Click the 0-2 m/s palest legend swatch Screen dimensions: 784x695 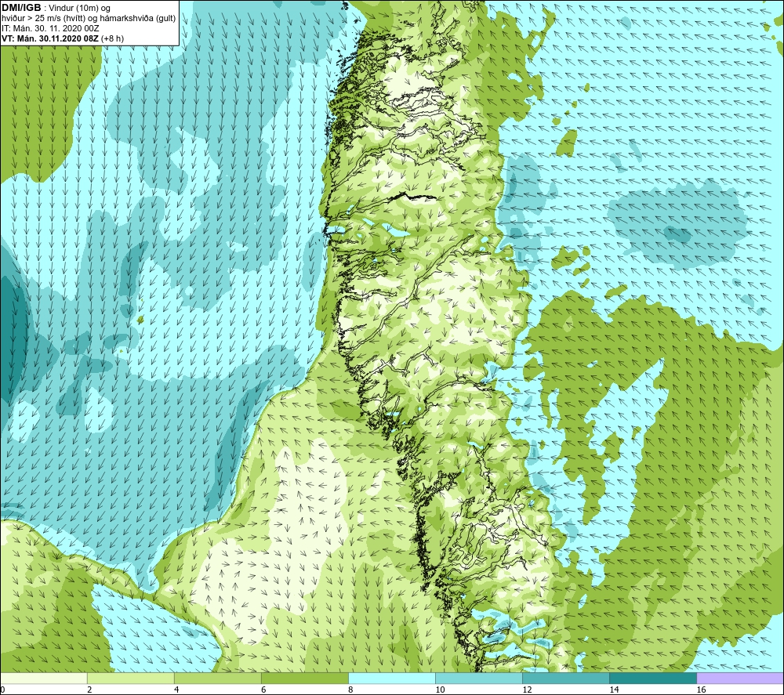click(x=44, y=678)
